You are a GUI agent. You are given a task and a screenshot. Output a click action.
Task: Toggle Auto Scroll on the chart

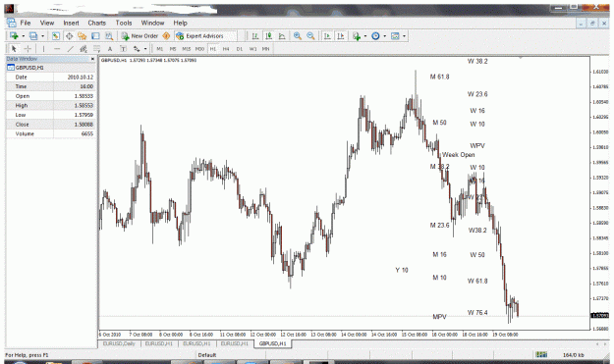[x=327, y=36]
